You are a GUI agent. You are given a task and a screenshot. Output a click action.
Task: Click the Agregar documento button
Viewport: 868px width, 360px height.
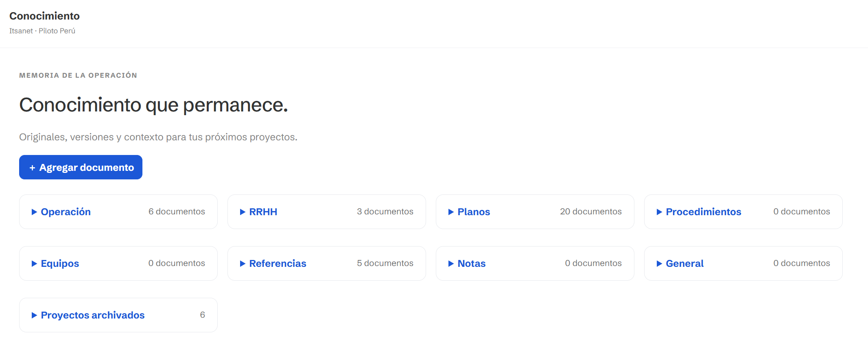click(81, 167)
